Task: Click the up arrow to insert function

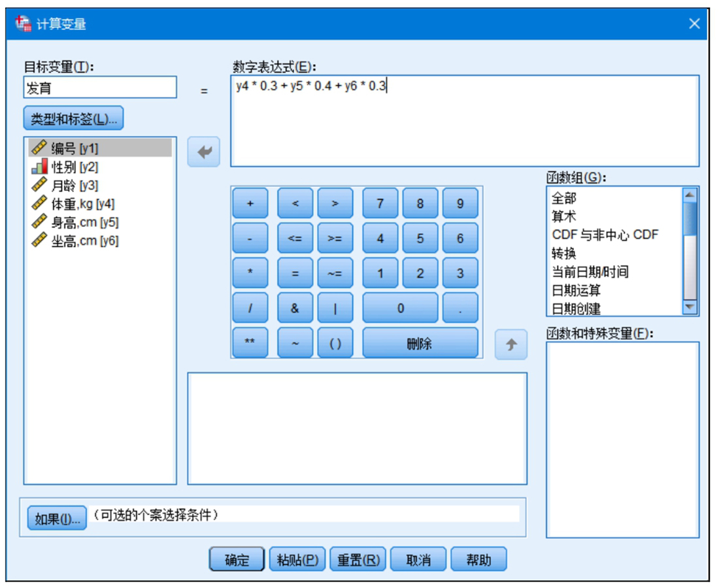Action: tap(511, 344)
